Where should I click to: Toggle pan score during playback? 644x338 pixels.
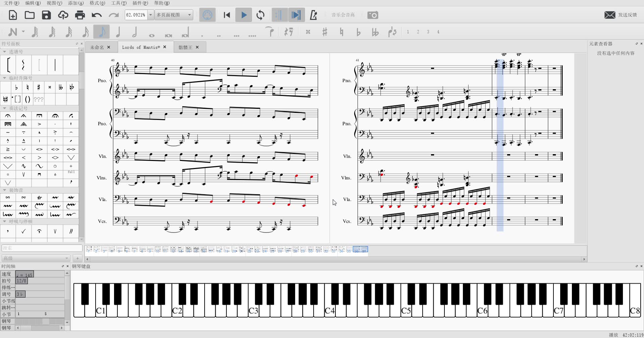[296, 15]
